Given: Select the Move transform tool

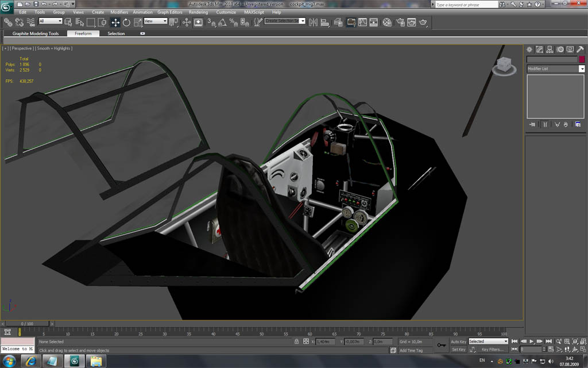Looking at the screenshot, I should click(115, 22).
